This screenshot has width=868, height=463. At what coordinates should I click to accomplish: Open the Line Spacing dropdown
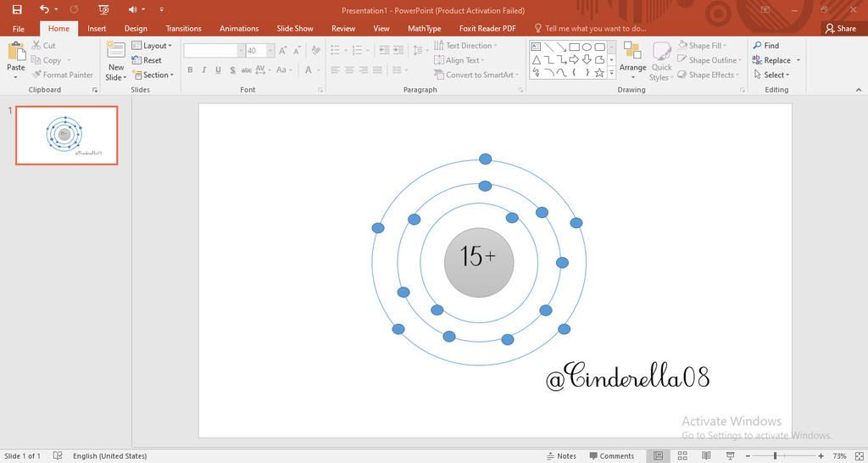[420, 50]
